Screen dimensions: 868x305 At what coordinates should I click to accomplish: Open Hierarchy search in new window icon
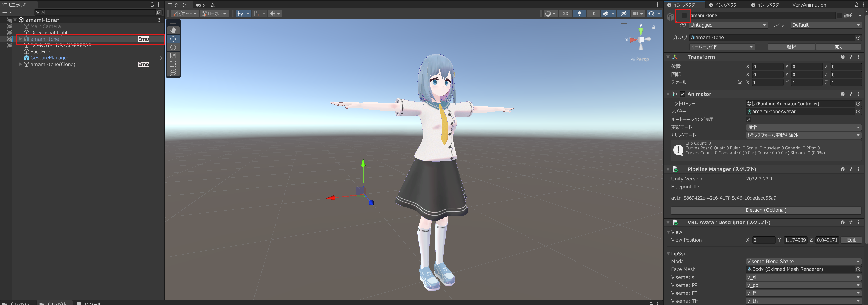click(159, 12)
